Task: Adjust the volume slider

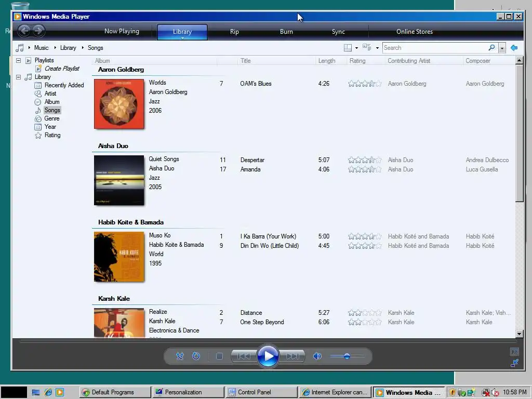Action: 347,356
